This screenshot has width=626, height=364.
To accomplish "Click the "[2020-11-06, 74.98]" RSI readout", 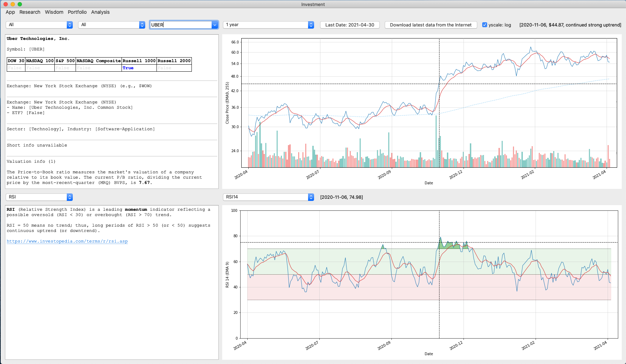I will coord(342,197).
